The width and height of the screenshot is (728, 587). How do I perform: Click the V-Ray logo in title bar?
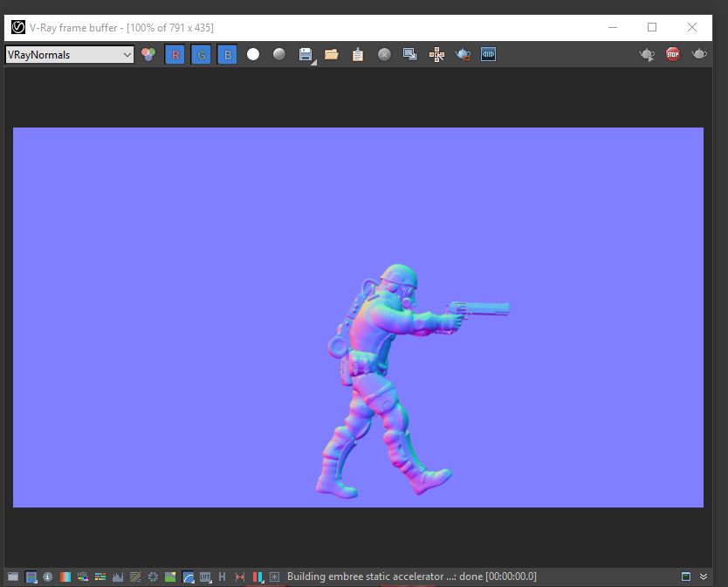(18, 27)
